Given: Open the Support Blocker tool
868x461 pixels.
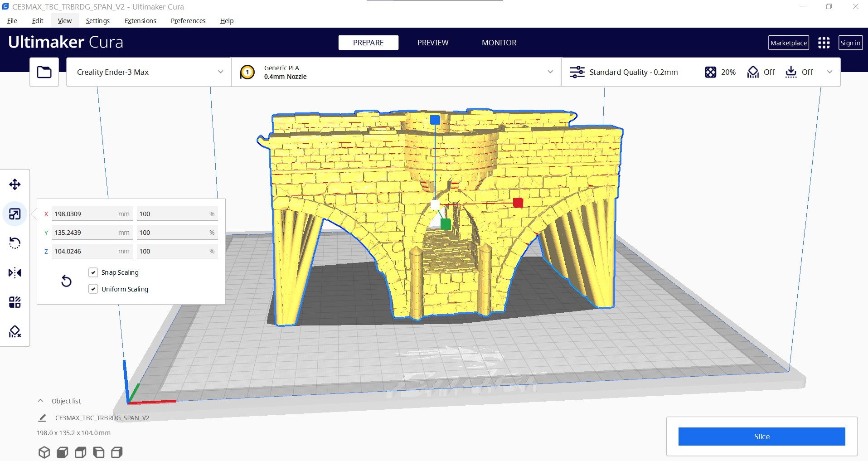Looking at the screenshot, I should coord(15,332).
